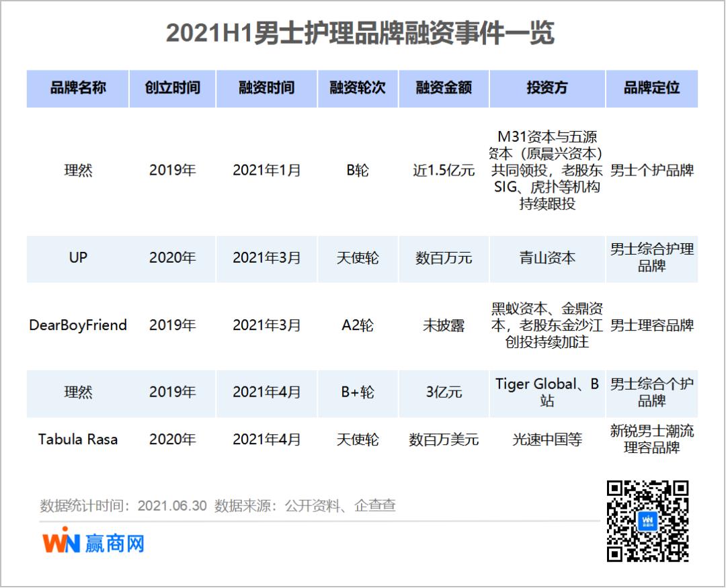Click the 近1.5亿元 funding amount cell

click(x=445, y=170)
